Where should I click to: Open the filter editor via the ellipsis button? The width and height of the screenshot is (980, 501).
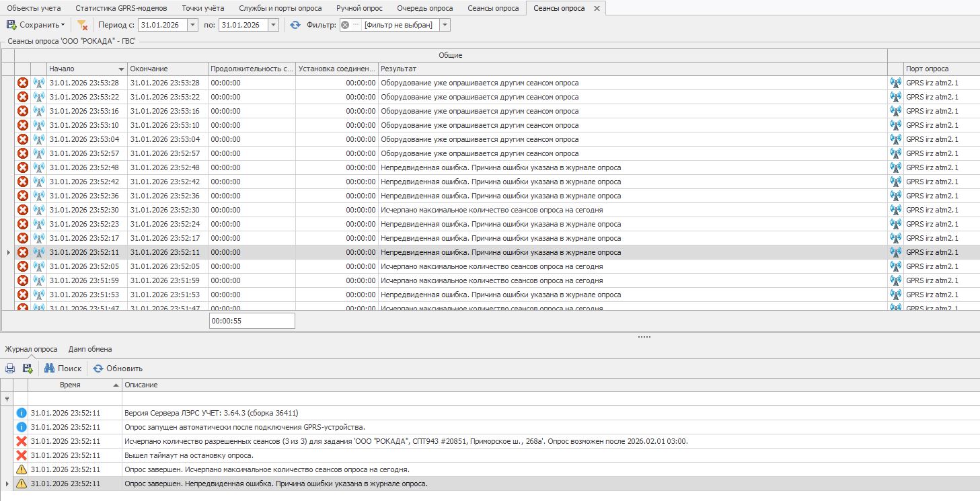click(356, 25)
